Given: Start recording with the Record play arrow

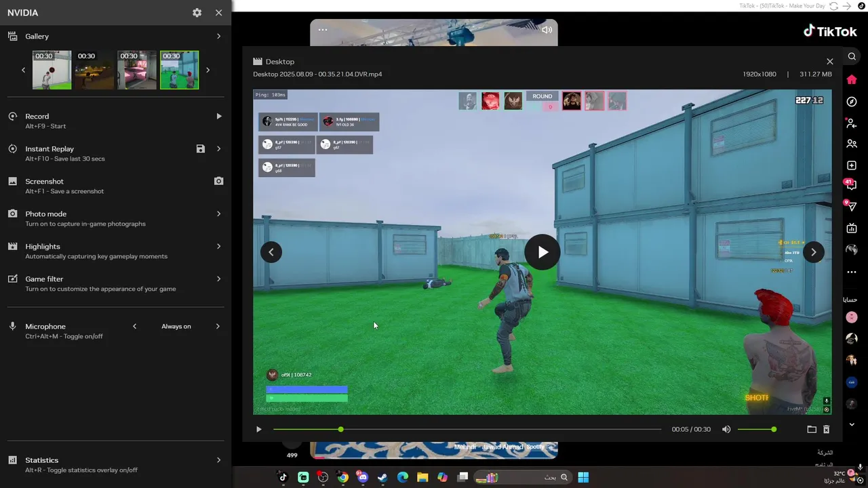Looking at the screenshot, I should 218,116.
